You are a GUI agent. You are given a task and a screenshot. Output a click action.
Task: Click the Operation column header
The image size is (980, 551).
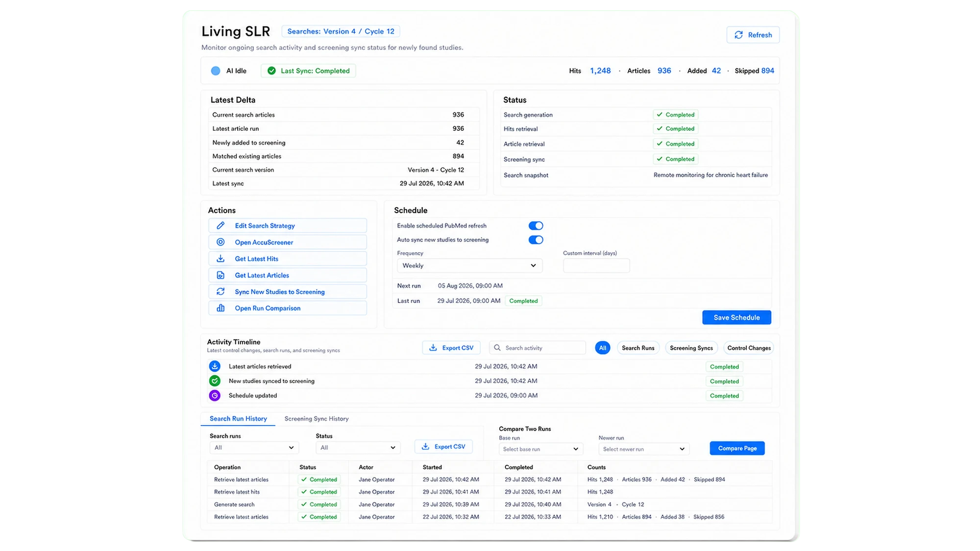pos(227,467)
